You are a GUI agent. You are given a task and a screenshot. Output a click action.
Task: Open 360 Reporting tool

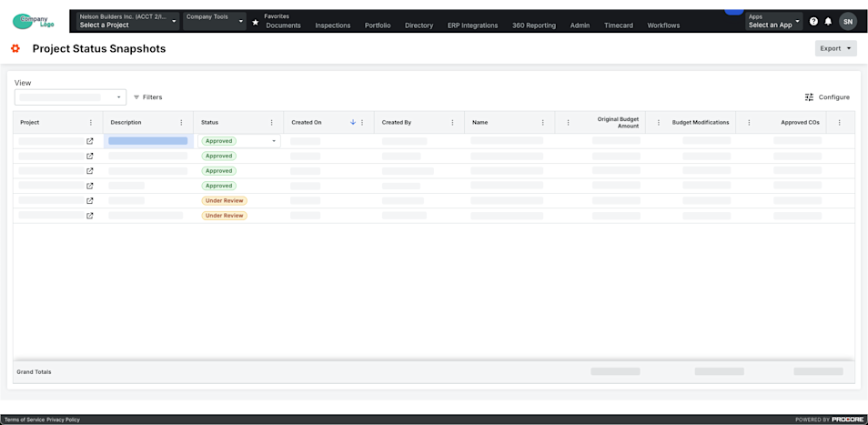coord(534,25)
